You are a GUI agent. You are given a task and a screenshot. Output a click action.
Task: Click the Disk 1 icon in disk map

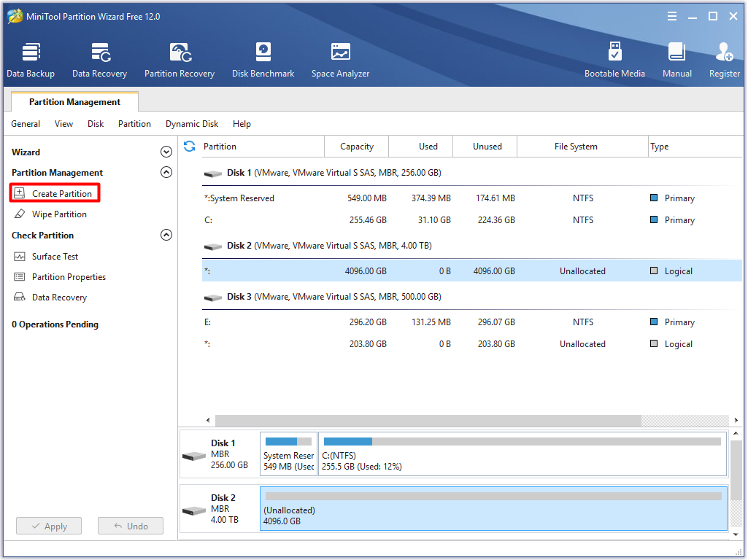[193, 456]
